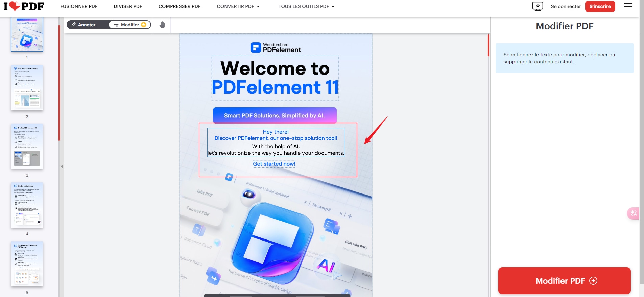Select 'Discover PDFelement, our one-stop solution tool!' text
This screenshot has width=644, height=297.
pyautogui.click(x=276, y=138)
